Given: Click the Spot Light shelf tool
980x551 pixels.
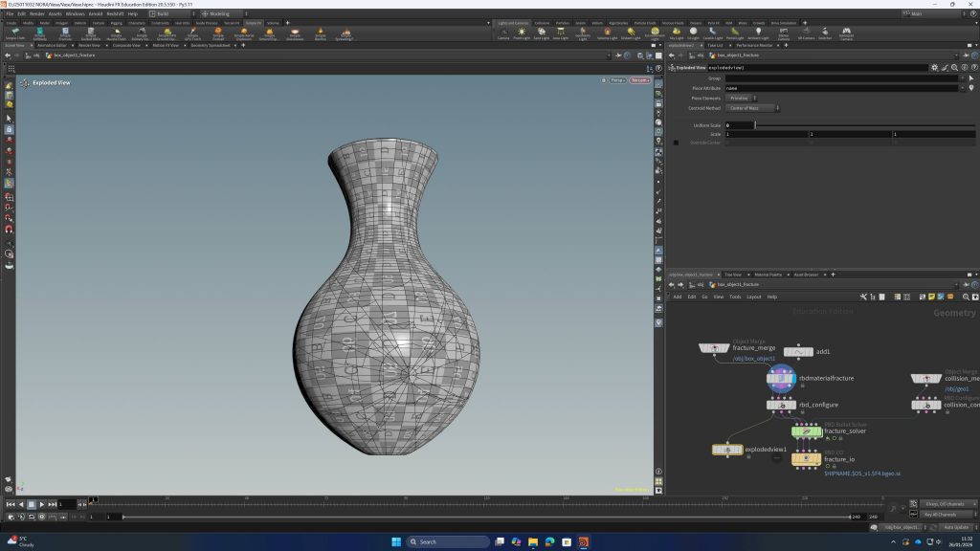Looking at the screenshot, I should click(x=542, y=33).
